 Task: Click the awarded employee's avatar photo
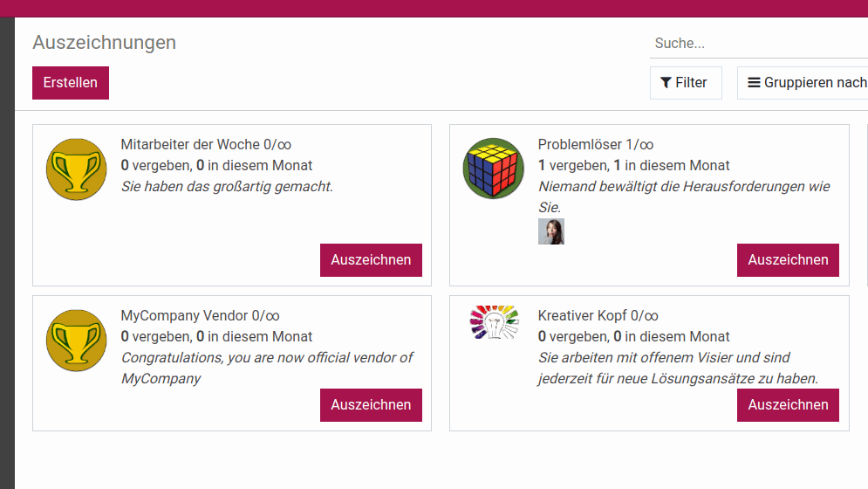click(x=551, y=231)
